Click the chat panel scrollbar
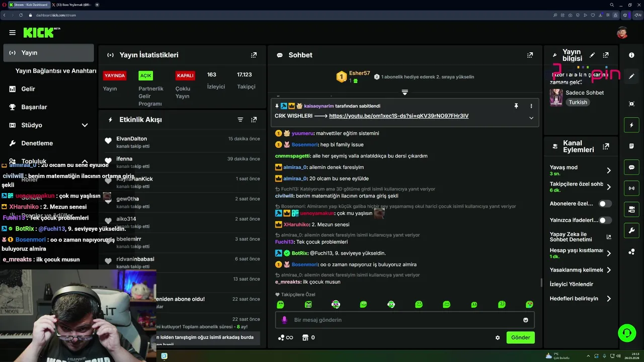This screenshot has width=644, height=362. (x=541, y=283)
